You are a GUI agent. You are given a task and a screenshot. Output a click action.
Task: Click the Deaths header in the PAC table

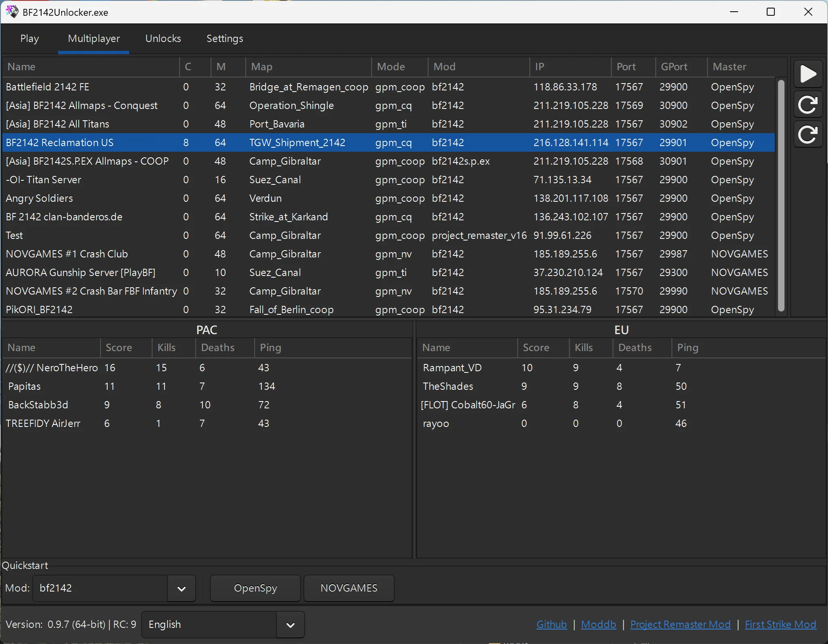pyautogui.click(x=225, y=348)
